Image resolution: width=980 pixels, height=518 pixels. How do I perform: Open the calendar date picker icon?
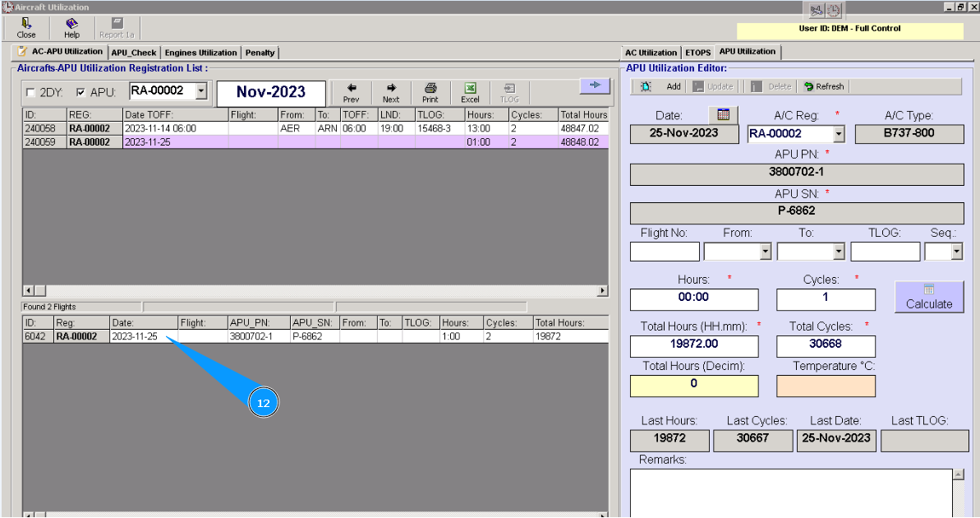tap(723, 115)
